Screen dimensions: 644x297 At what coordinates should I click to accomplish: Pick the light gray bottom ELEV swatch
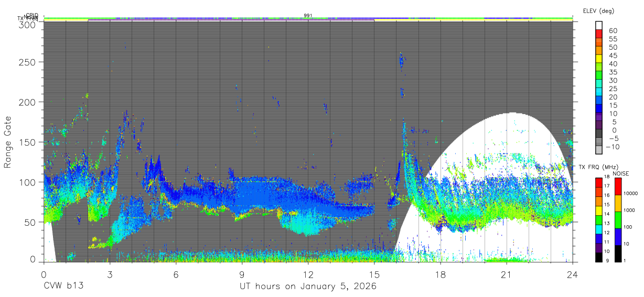[x=599, y=150]
